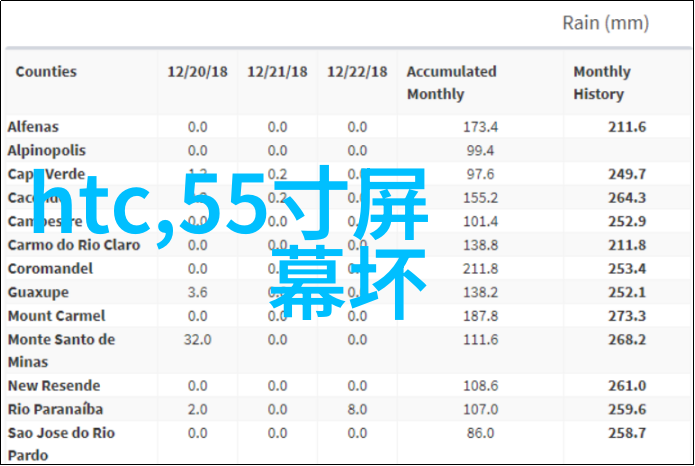Click the Rain (mm) title text

(605, 23)
